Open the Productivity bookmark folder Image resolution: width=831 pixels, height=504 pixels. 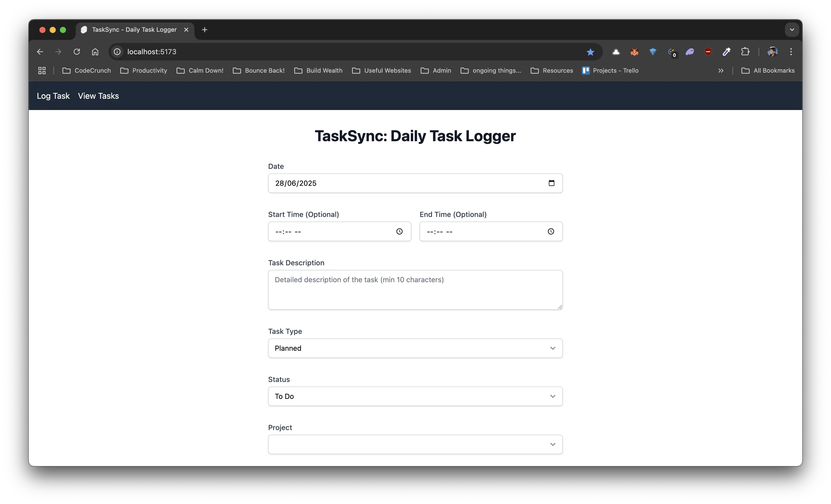point(144,71)
